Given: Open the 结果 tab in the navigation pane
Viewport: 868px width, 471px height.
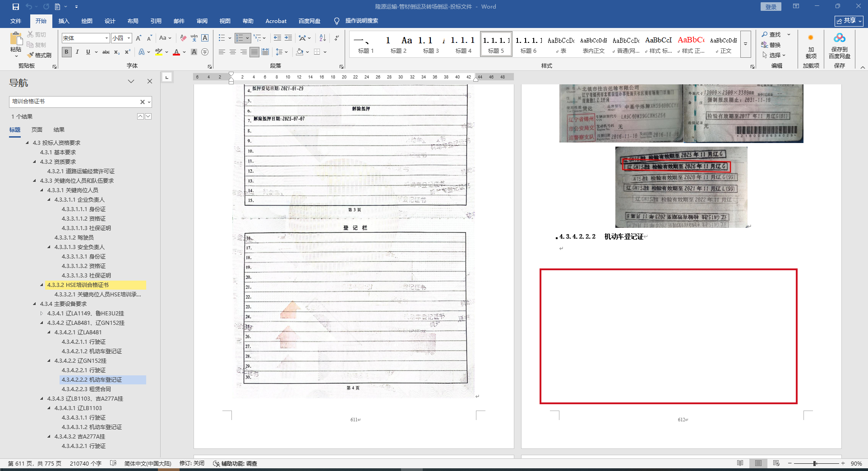Looking at the screenshot, I should point(59,130).
